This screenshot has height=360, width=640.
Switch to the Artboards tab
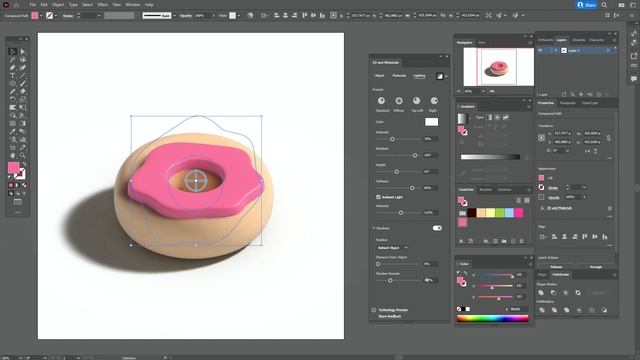pos(545,40)
